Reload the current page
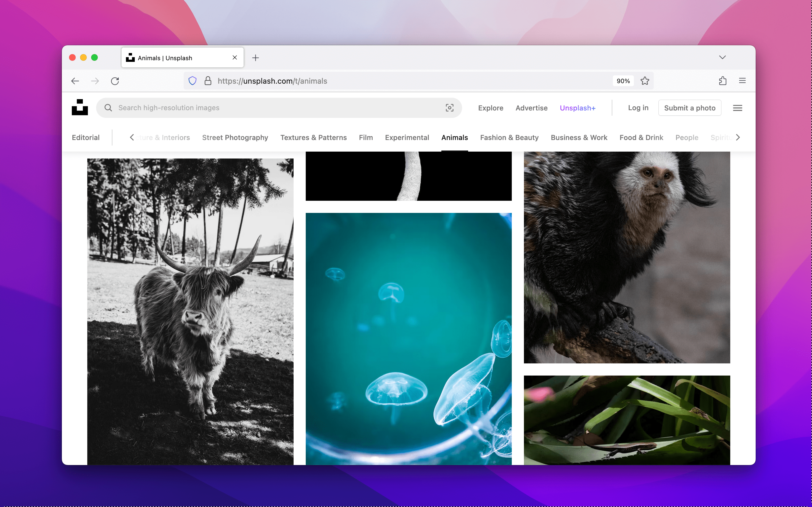This screenshot has height=507, width=812. 115,81
